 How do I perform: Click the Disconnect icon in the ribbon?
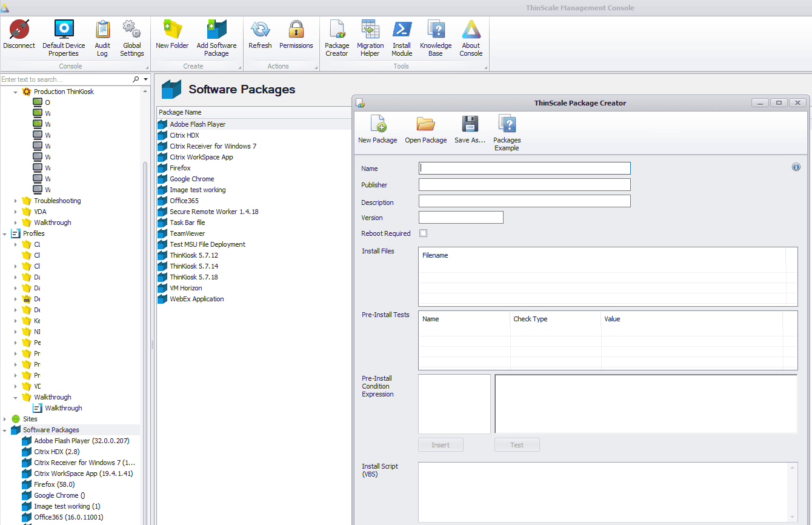19,35
